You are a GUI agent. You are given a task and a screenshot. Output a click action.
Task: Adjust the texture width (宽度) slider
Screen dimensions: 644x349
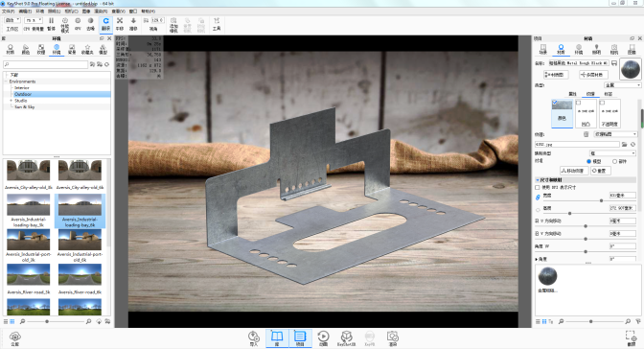[x=602, y=200]
